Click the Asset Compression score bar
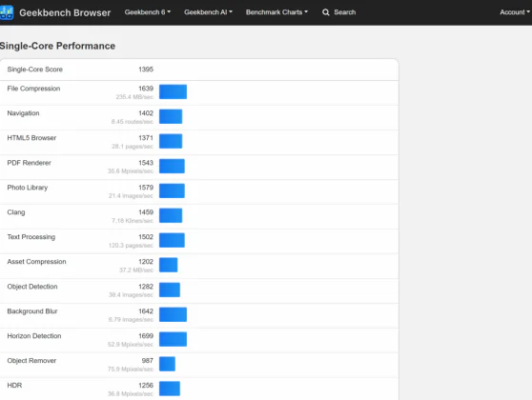Screen dimensions: 532x400 [x=169, y=265]
